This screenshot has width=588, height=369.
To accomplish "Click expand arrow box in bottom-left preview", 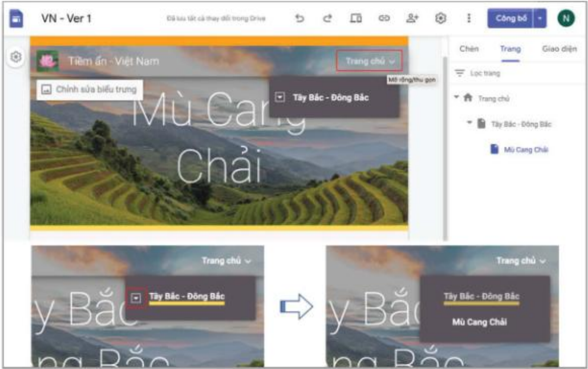I will coord(136,297).
